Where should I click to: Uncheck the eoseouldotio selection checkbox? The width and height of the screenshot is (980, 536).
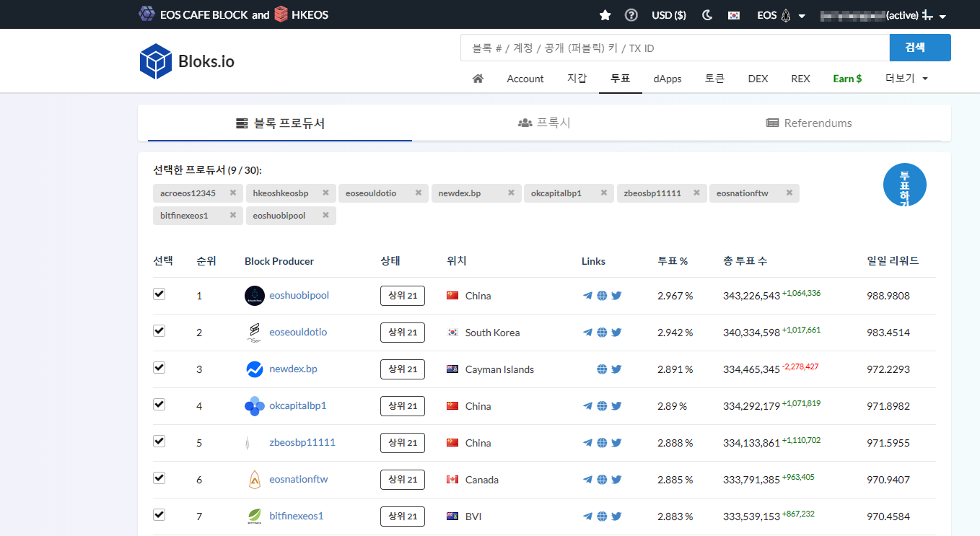[159, 331]
